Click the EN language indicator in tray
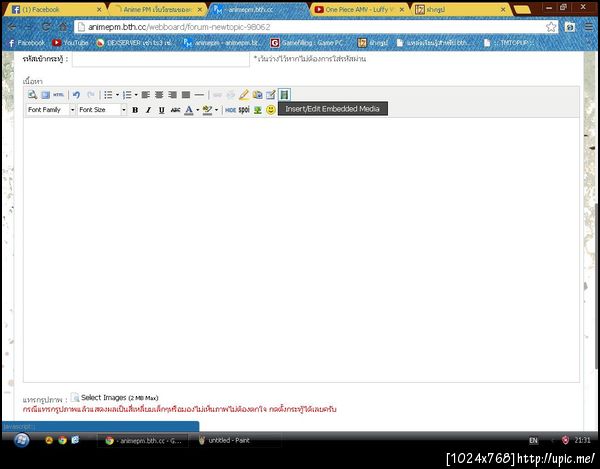Screen dimensions: 600x469 tap(533, 440)
